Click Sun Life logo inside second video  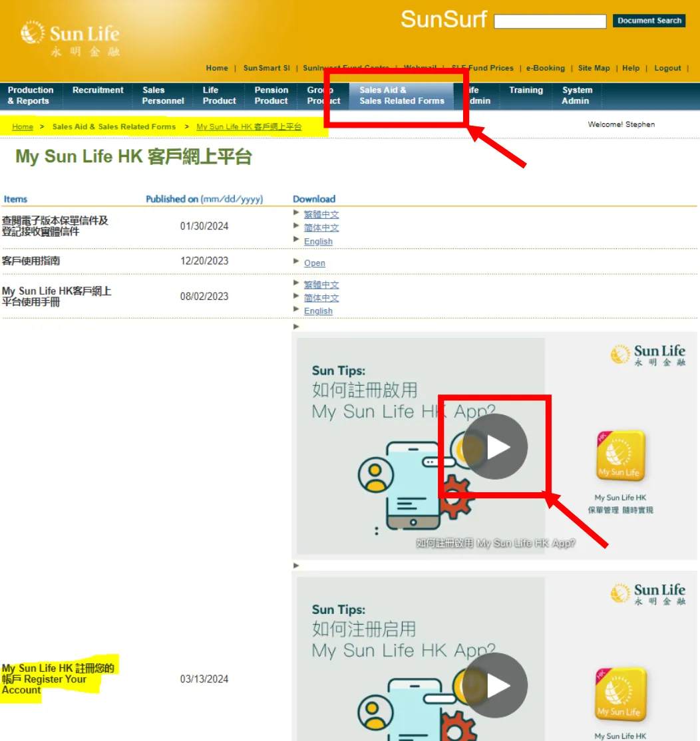click(x=647, y=594)
